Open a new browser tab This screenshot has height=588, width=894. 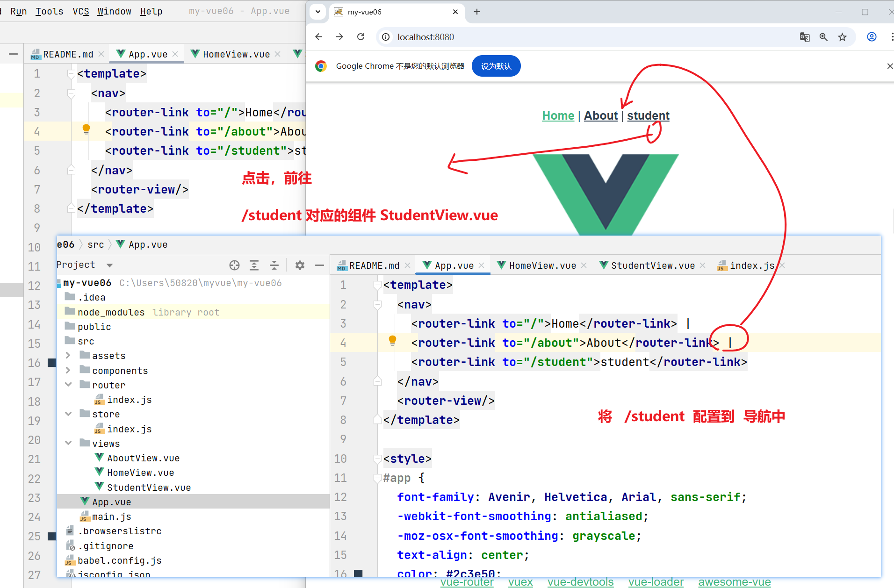coord(477,12)
